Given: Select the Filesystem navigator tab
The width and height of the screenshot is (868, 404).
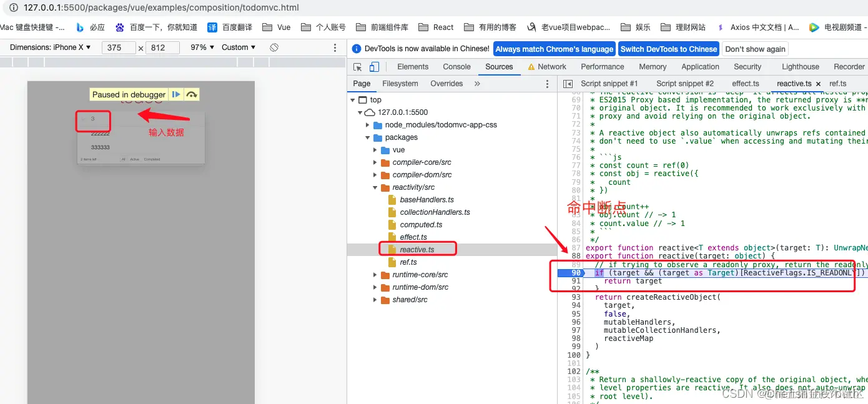Looking at the screenshot, I should (x=400, y=84).
